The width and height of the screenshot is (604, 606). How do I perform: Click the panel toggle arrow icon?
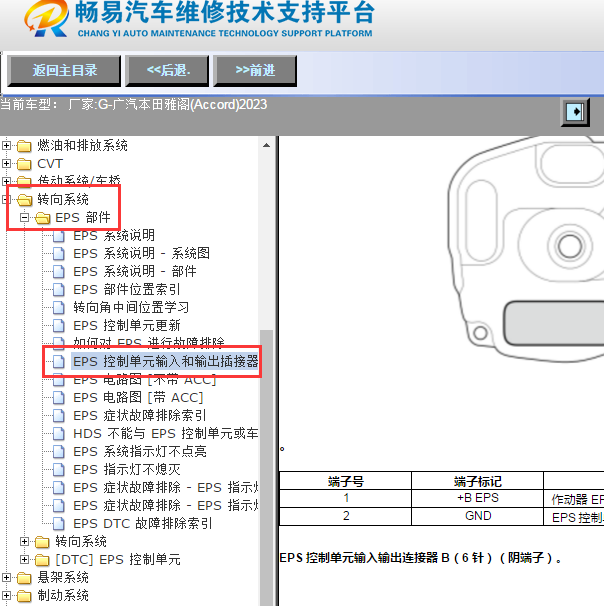pos(575,112)
